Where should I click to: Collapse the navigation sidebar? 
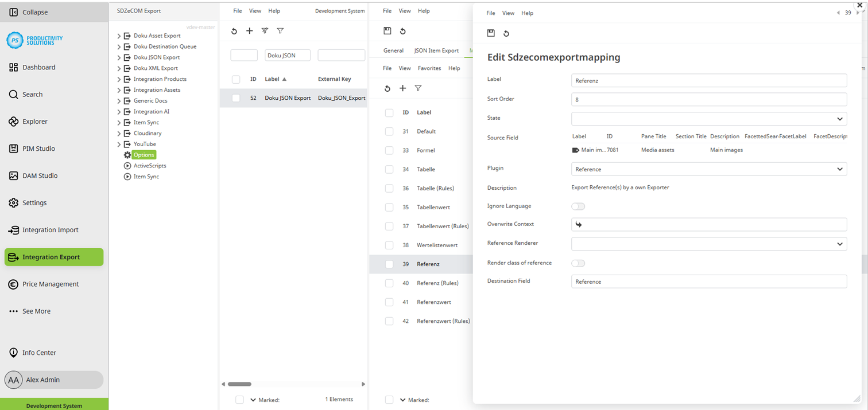34,11
